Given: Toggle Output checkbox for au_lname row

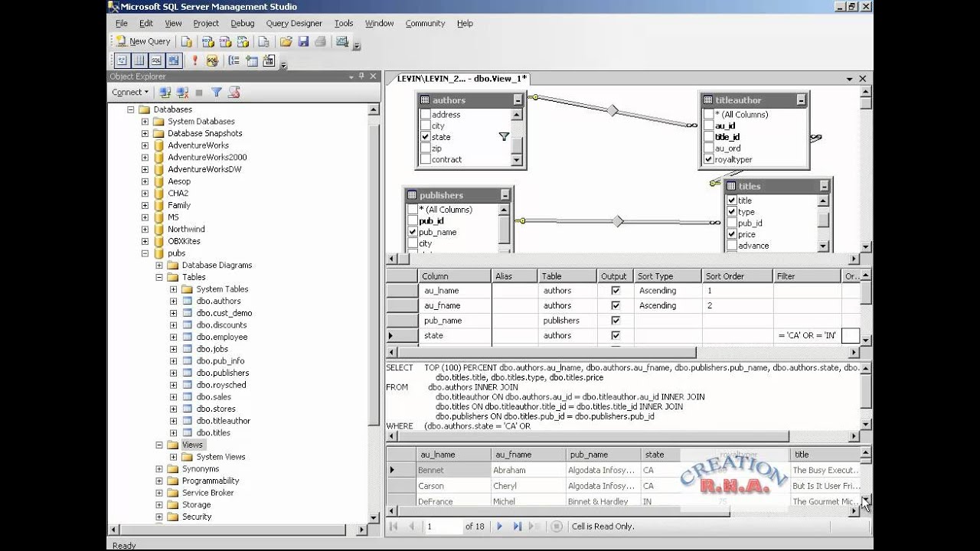Looking at the screenshot, I should coord(615,291).
